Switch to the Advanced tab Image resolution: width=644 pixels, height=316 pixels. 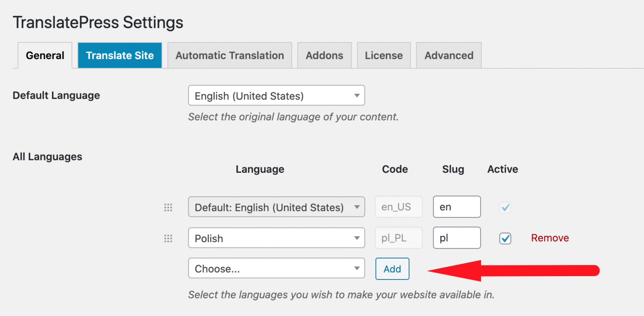449,55
